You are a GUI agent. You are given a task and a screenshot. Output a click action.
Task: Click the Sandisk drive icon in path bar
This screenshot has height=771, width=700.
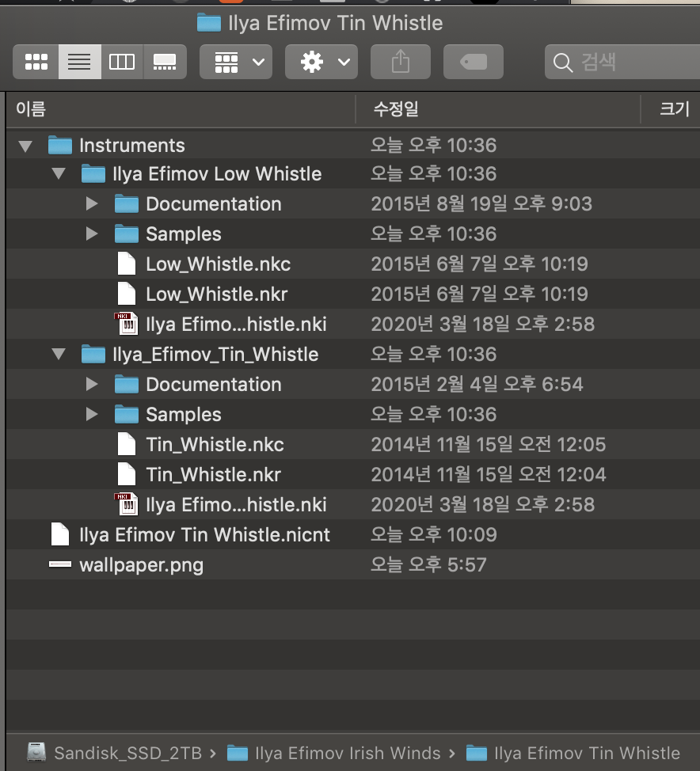click(36, 752)
